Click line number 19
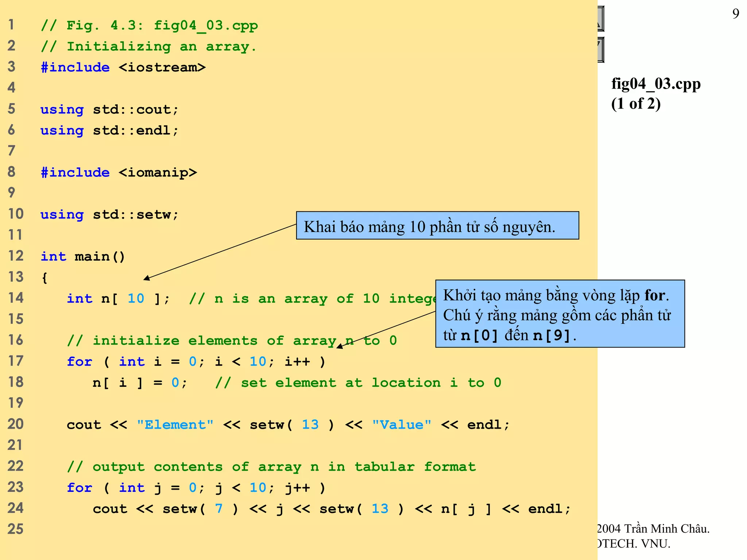Image resolution: width=747 pixels, height=560 pixels. (15, 403)
